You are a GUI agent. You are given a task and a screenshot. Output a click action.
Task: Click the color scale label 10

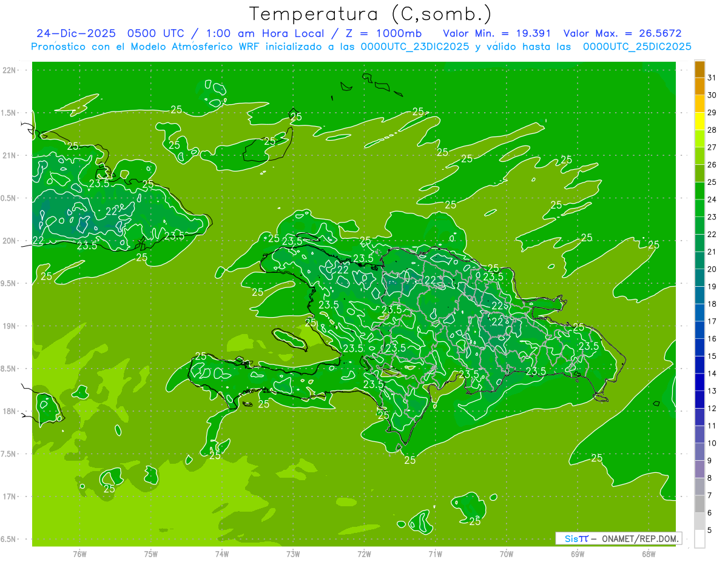click(x=712, y=443)
